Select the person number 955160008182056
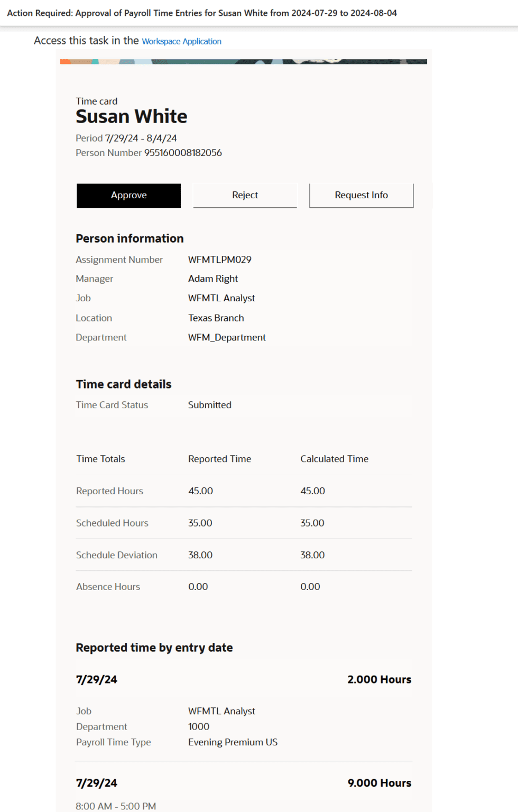 tap(183, 153)
